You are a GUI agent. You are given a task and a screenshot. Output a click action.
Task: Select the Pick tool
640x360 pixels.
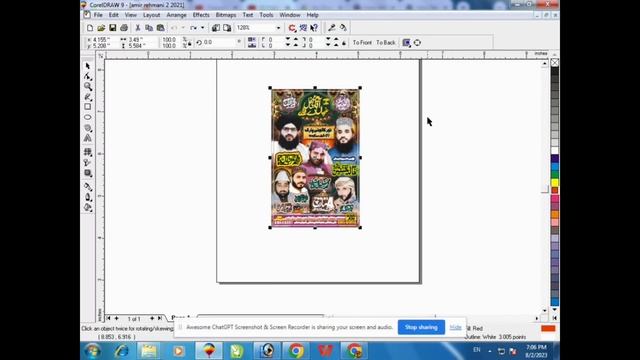[88, 66]
